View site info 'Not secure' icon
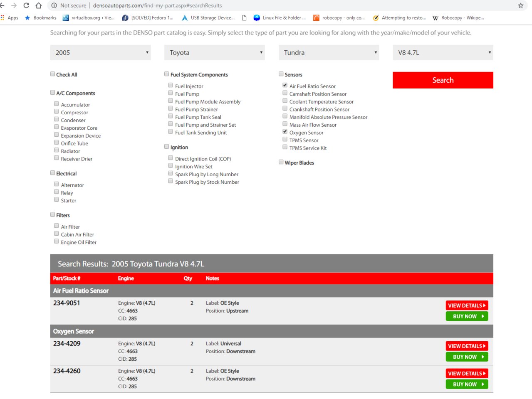 [x=54, y=5]
